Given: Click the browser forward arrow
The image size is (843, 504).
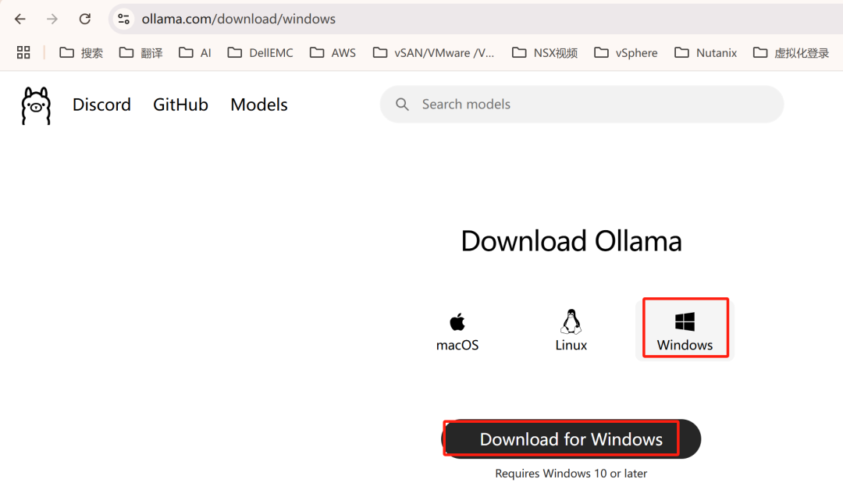Looking at the screenshot, I should (x=52, y=20).
